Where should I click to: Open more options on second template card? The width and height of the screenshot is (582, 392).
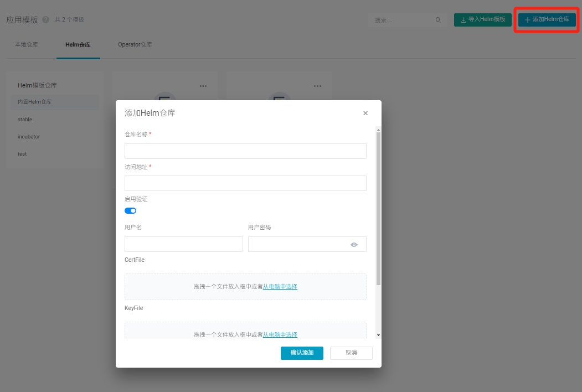coord(317,86)
